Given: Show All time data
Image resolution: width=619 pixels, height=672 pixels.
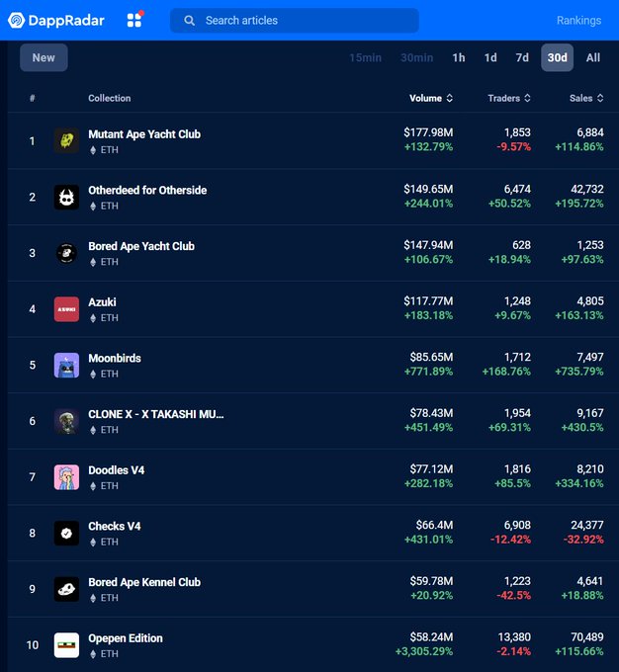Looking at the screenshot, I should pyautogui.click(x=593, y=57).
